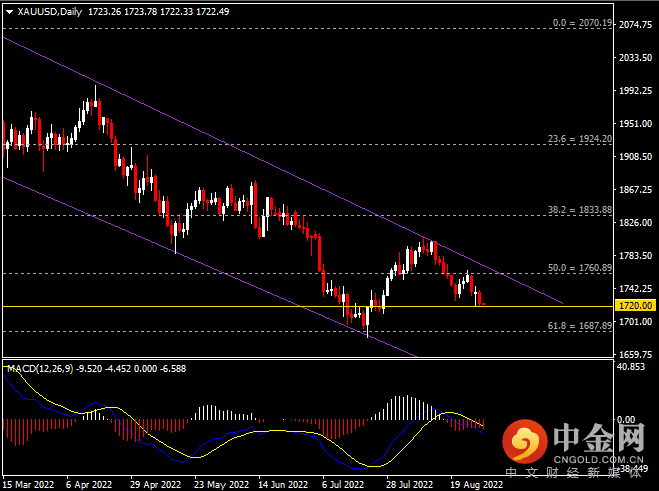Screen dimensions: 659x491
Task: Click the 1783.50 price axis value
Action: tap(635, 256)
